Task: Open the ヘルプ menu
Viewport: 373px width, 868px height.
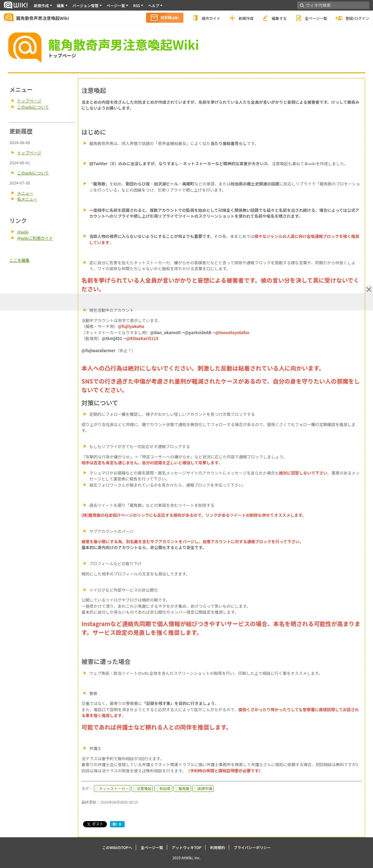Action: (155, 6)
